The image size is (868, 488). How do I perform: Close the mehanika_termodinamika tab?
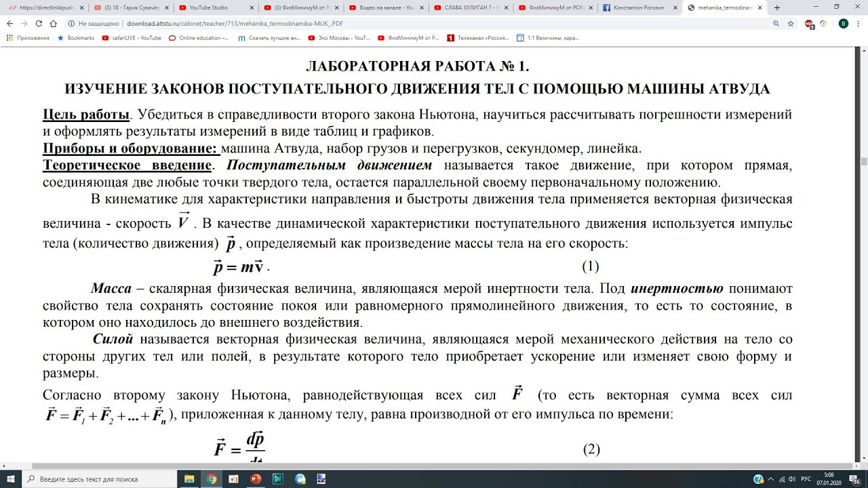pyautogui.click(x=759, y=7)
